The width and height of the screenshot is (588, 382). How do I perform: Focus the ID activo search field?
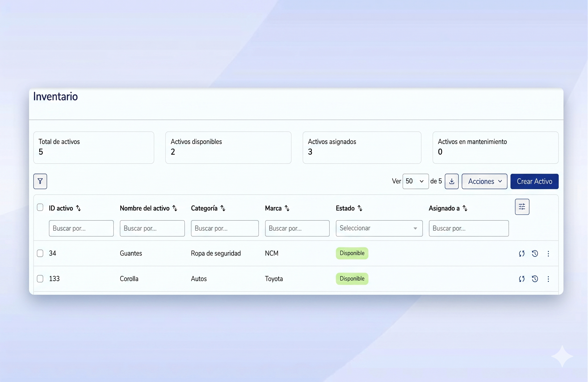point(81,228)
